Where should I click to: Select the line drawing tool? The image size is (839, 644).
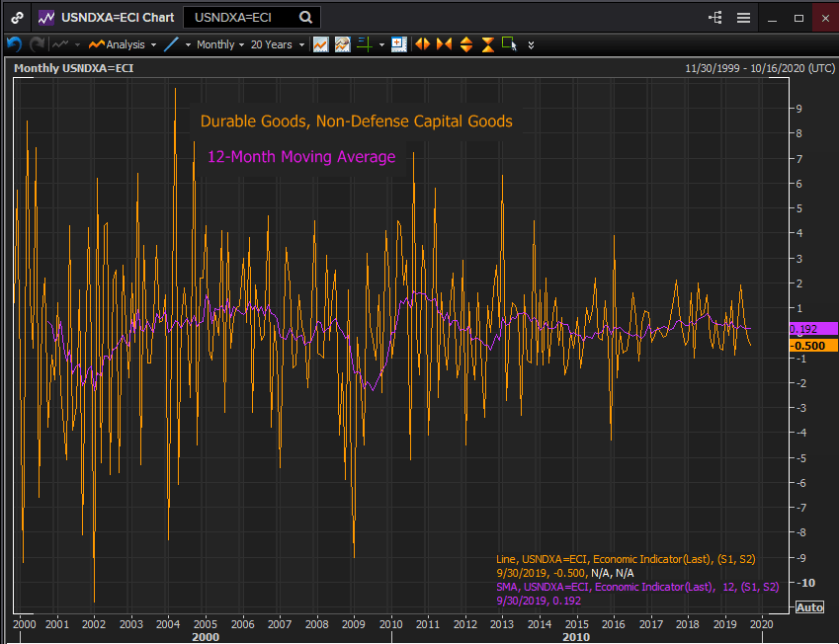172,44
